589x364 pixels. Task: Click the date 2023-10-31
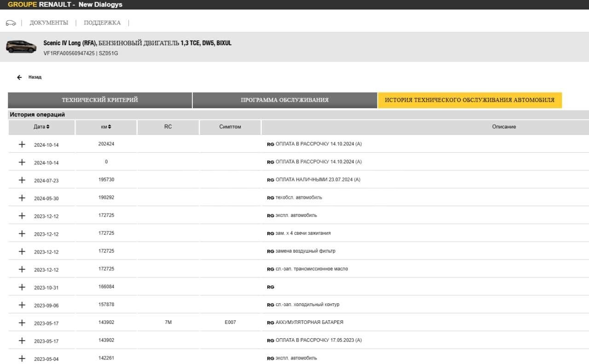(x=46, y=288)
